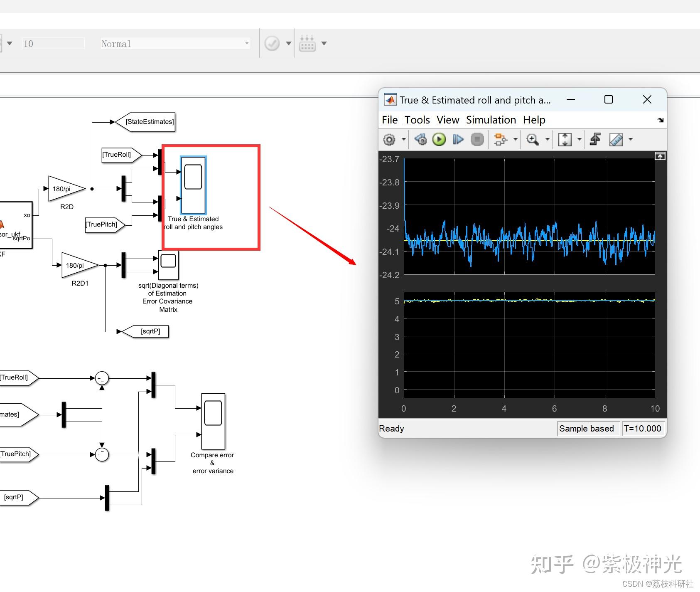Open the View menu in scope window
The image size is (700, 592).
click(x=448, y=120)
